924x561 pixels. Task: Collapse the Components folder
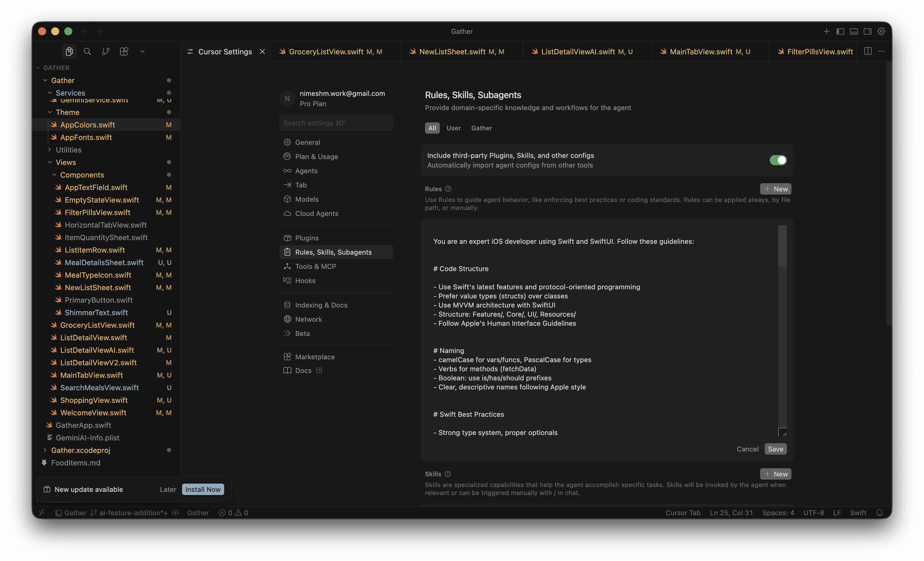pos(82,175)
